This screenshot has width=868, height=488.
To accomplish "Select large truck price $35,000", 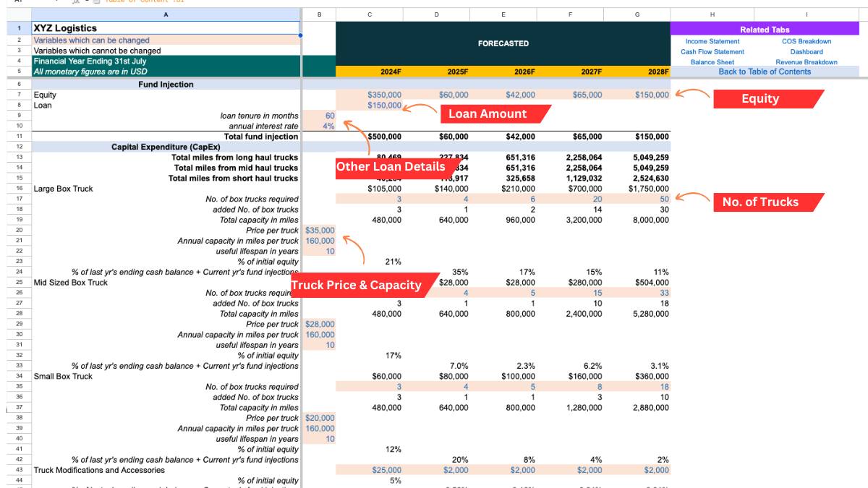I will coord(319,231).
